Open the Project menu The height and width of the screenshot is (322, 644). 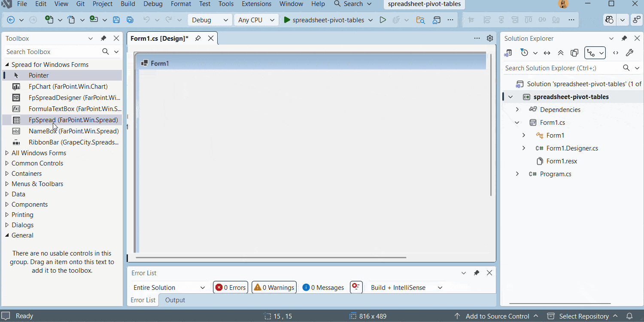(102, 4)
